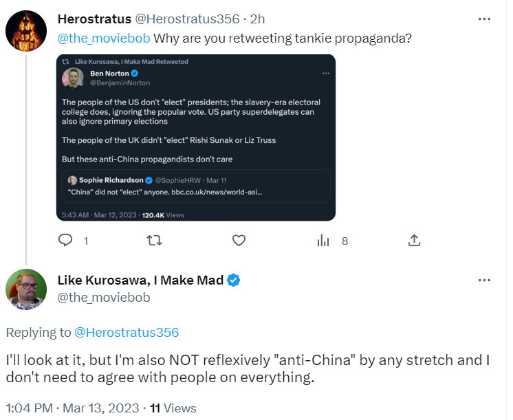This screenshot has width=513, height=420.
Task: Open the Herostratus display name profile
Action: [x=95, y=18]
